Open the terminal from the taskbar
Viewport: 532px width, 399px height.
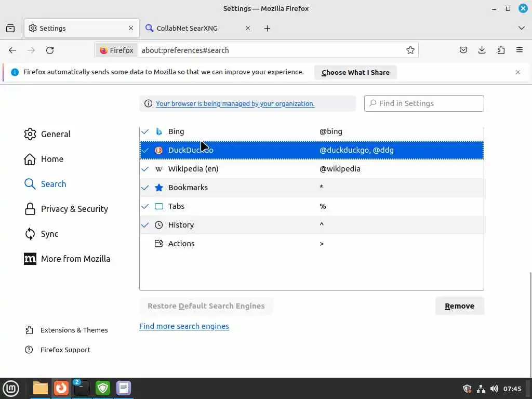tap(82, 388)
